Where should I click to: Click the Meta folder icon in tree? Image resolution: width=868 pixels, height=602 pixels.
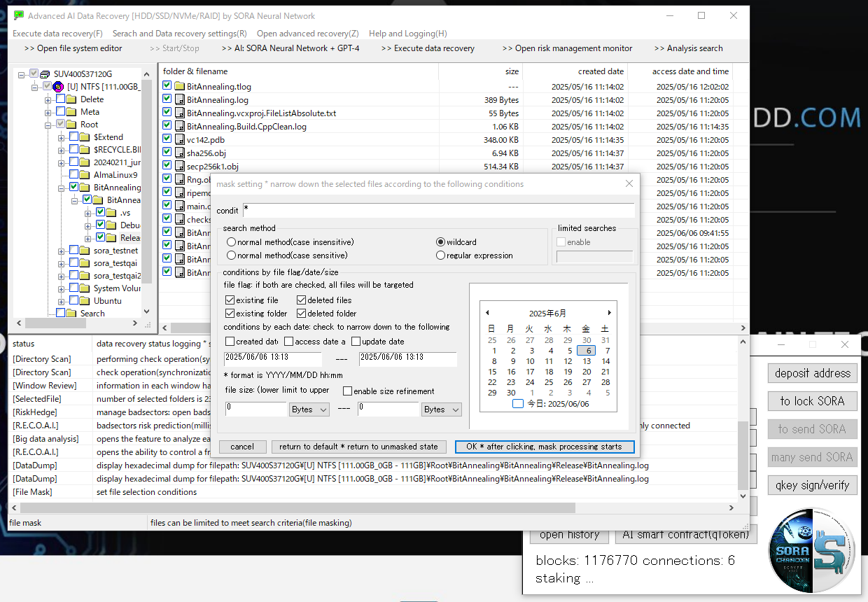71,112
